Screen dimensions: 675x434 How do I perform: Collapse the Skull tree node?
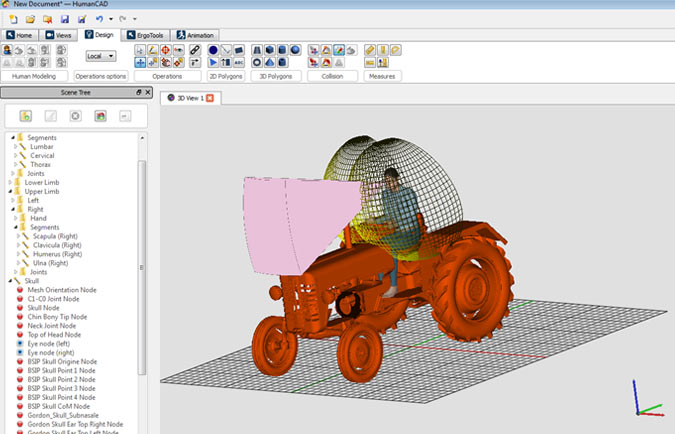click(11, 281)
